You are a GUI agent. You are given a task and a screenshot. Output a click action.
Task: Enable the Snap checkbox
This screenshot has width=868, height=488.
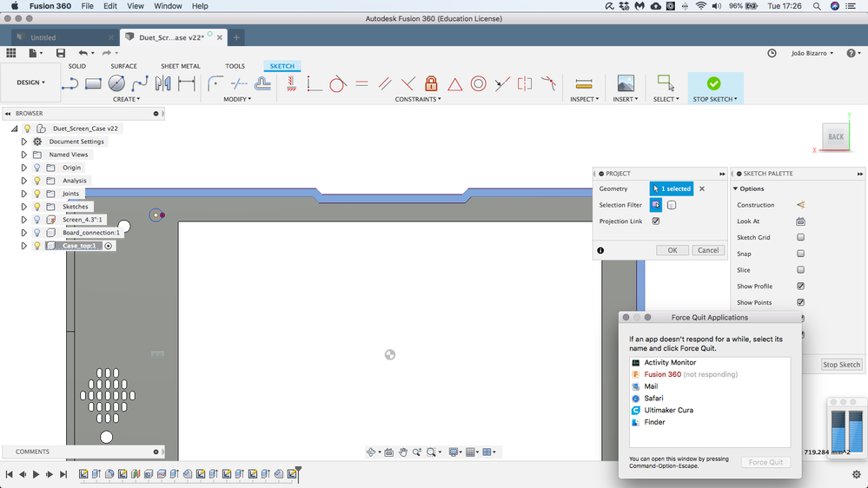(800, 254)
